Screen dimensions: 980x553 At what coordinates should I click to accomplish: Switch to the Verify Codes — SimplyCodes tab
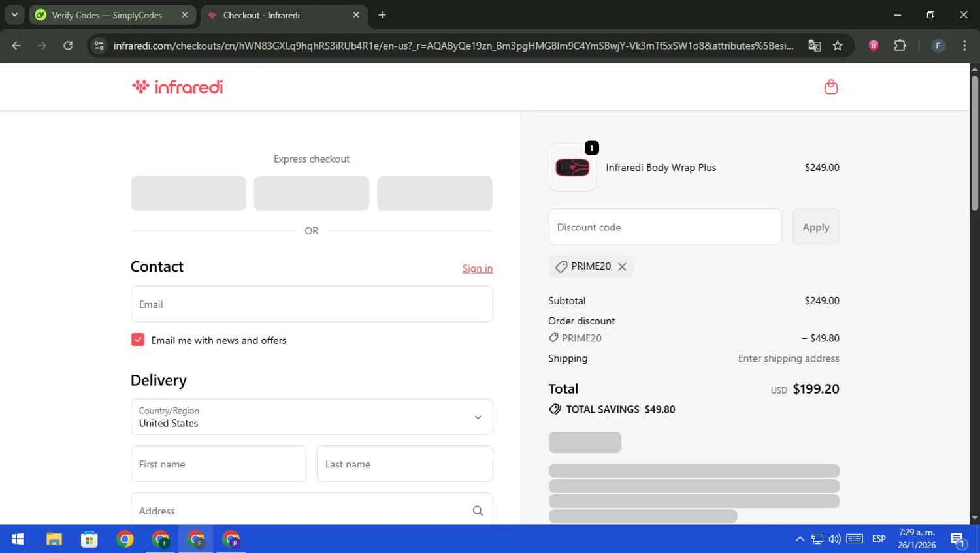pyautogui.click(x=112, y=15)
